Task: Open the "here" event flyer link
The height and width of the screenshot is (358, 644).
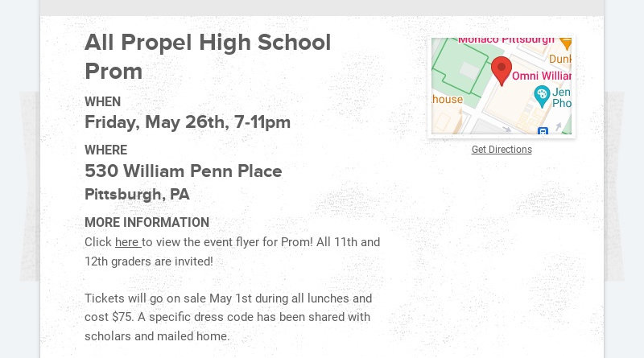Action: pos(127,242)
